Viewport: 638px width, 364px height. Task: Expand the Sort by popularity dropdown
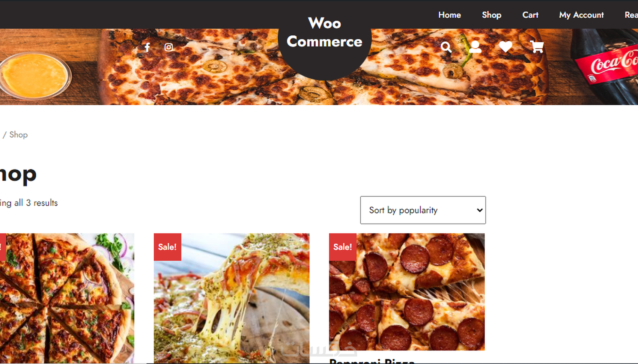pos(423,210)
